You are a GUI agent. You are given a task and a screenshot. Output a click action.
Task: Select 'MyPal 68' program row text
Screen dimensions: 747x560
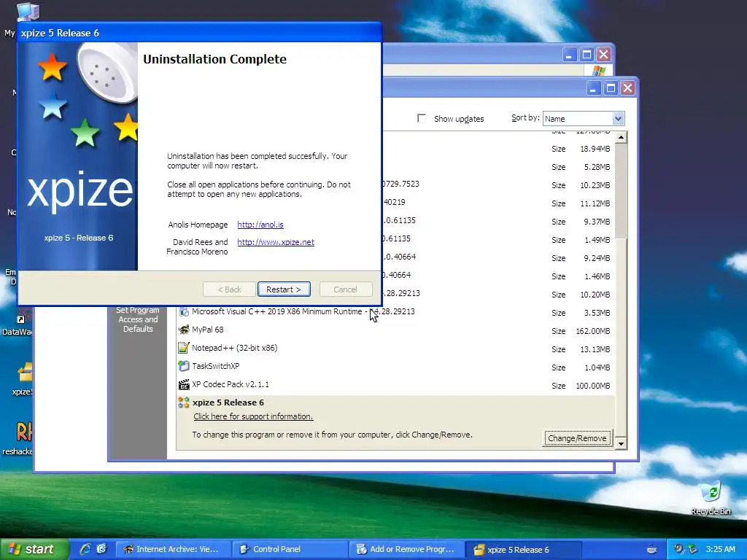pyautogui.click(x=208, y=330)
